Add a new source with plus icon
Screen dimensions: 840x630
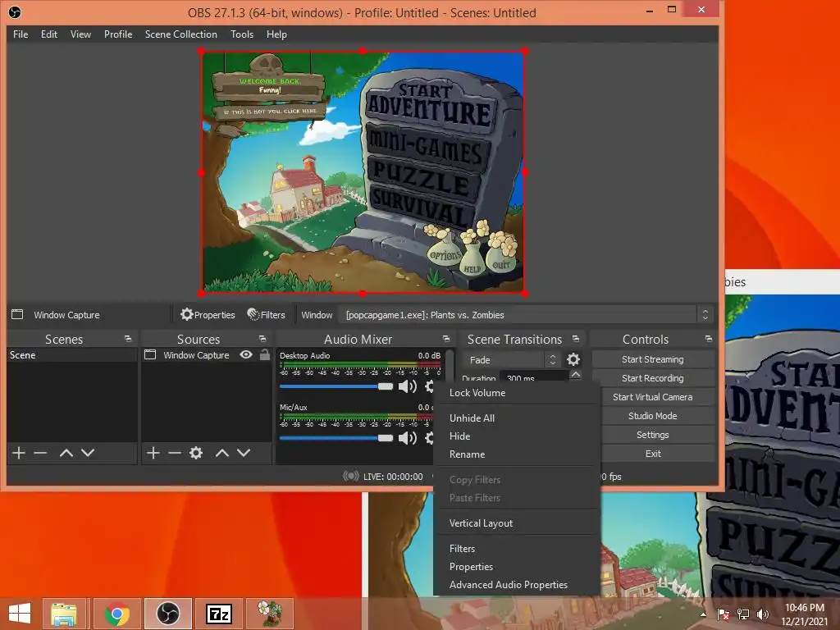point(153,453)
